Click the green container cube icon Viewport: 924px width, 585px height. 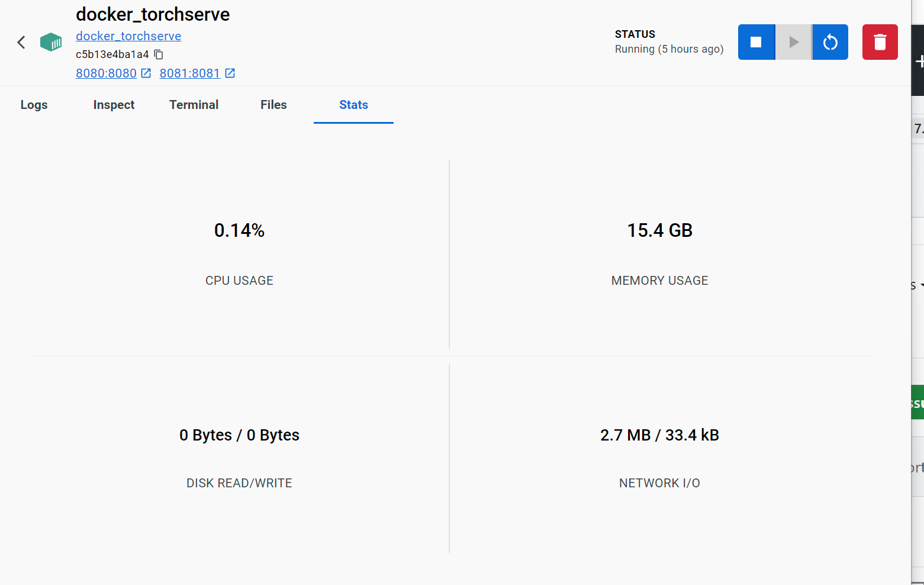51,42
